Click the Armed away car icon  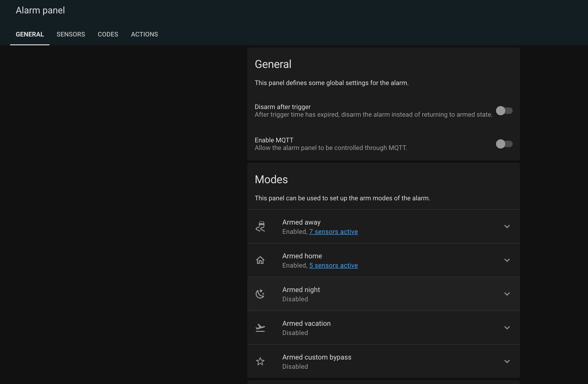[260, 226]
